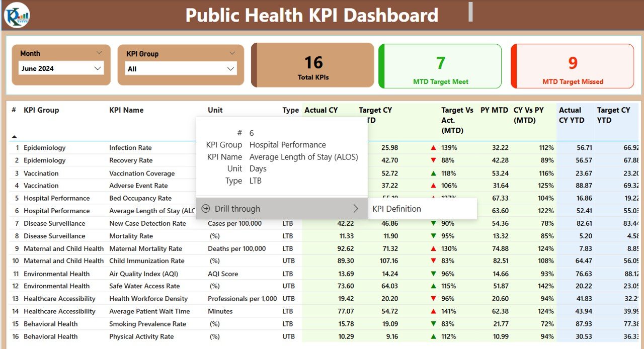Click the Actual CY YTD column header
The height and width of the screenshot is (349, 644).
(570, 115)
